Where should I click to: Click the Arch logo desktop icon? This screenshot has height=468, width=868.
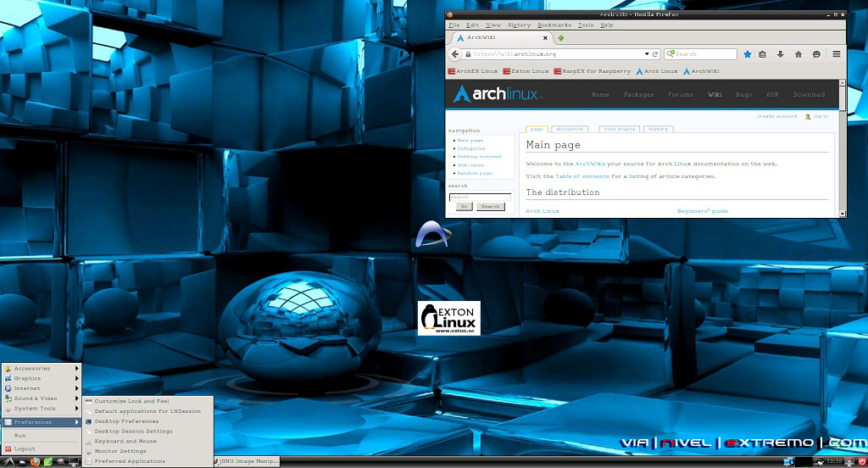click(433, 234)
